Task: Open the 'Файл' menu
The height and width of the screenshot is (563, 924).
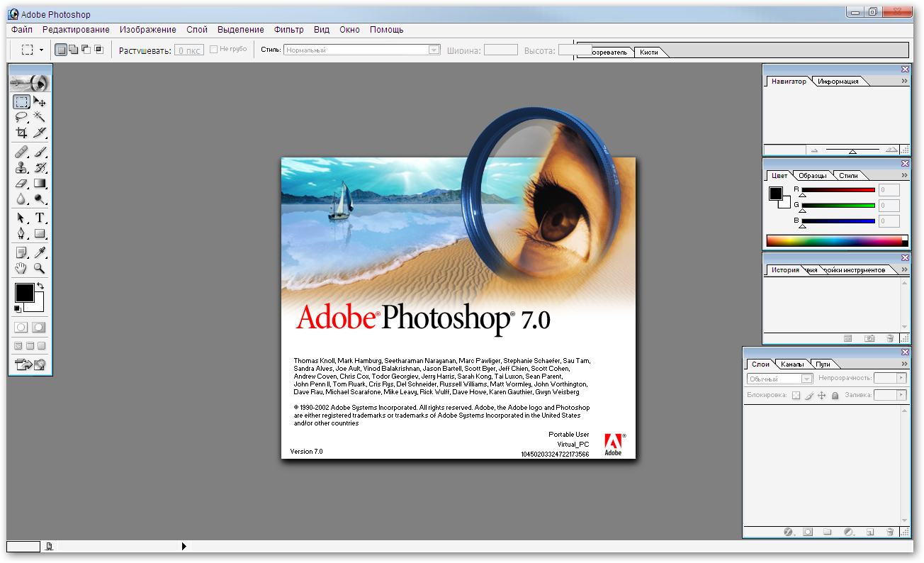Action: [x=22, y=30]
